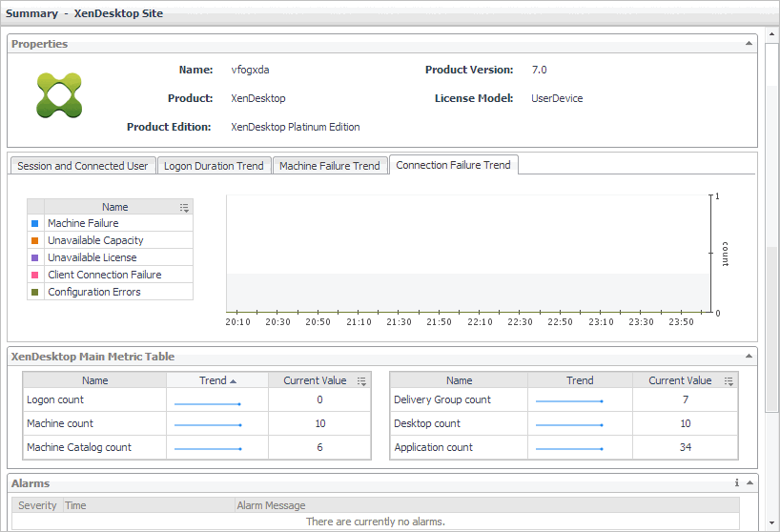Click the vertical scrollbar thumb
Image resolution: width=780 pixels, height=532 pixels.
click(x=772, y=227)
